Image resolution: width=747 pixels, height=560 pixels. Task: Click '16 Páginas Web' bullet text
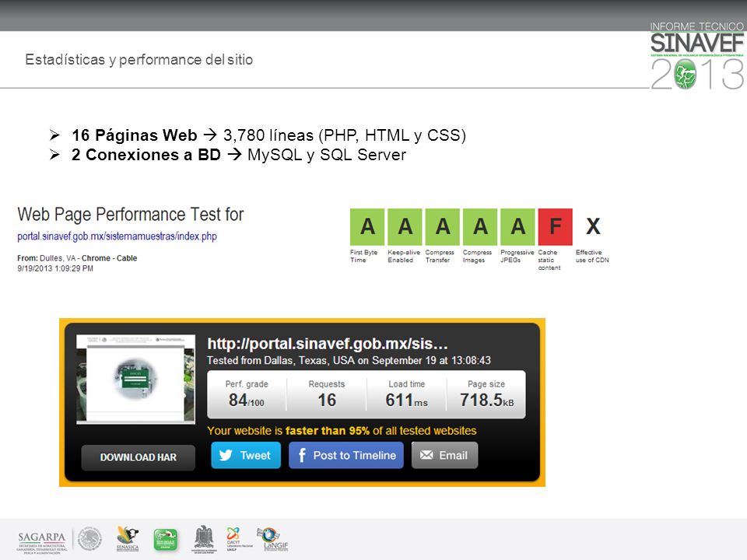pyautogui.click(x=135, y=135)
